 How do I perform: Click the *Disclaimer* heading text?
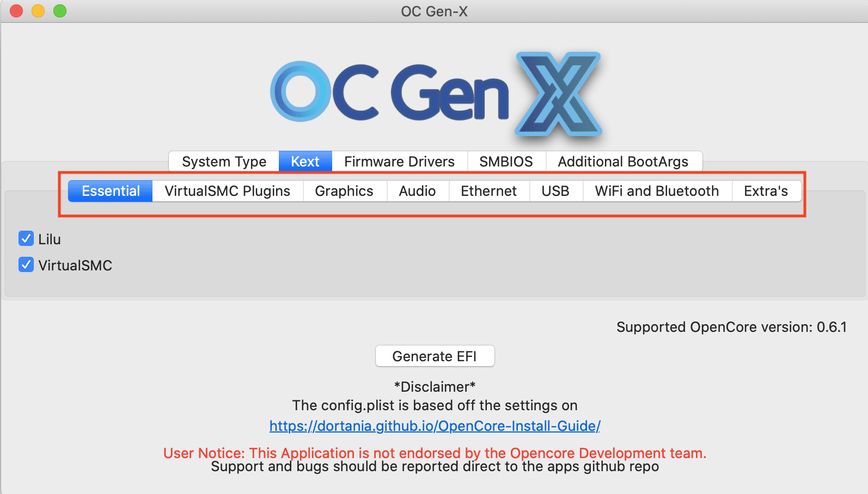435,387
